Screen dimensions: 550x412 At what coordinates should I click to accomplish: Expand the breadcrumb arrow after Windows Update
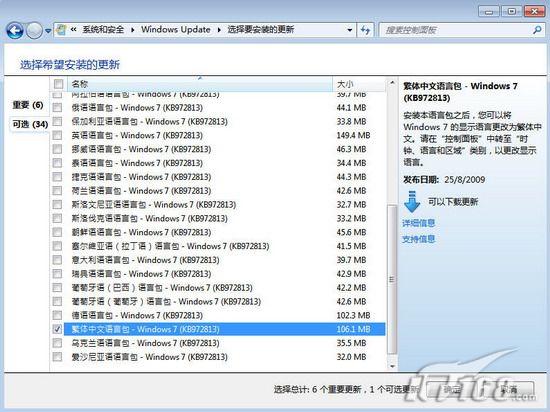219,30
